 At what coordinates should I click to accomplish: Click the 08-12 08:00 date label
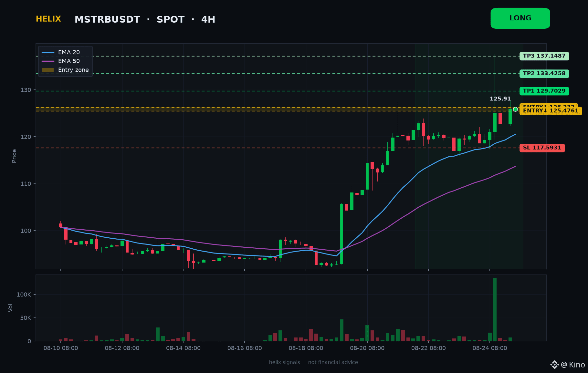(x=122, y=348)
